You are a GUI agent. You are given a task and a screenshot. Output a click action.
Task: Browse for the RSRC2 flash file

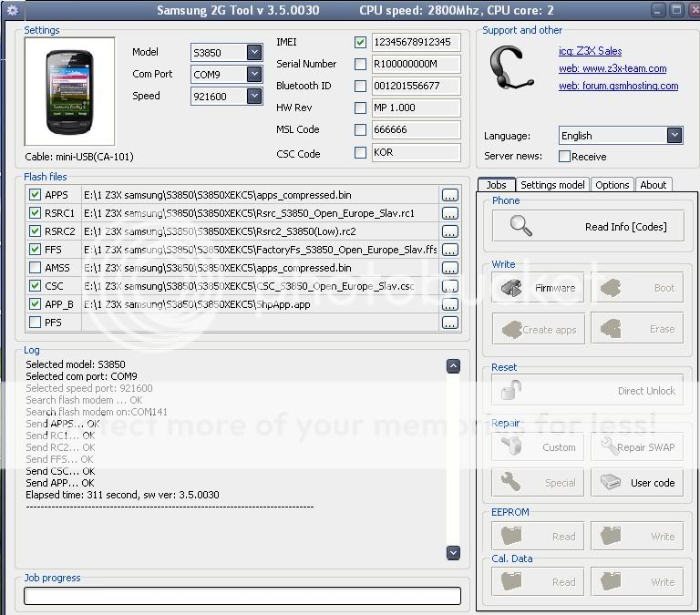(x=450, y=231)
